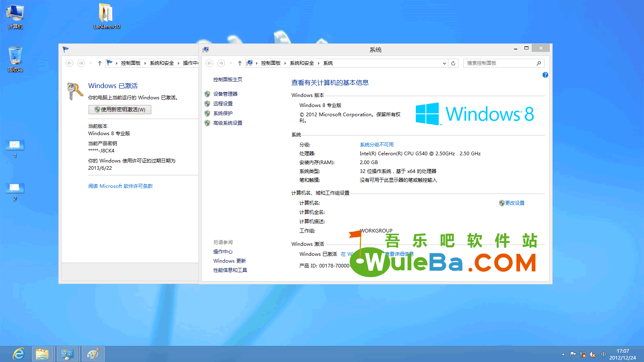Viewport: 644px width, 362px height.
Task: Minimize the 系统 window
Action: pyautogui.click(x=516, y=48)
